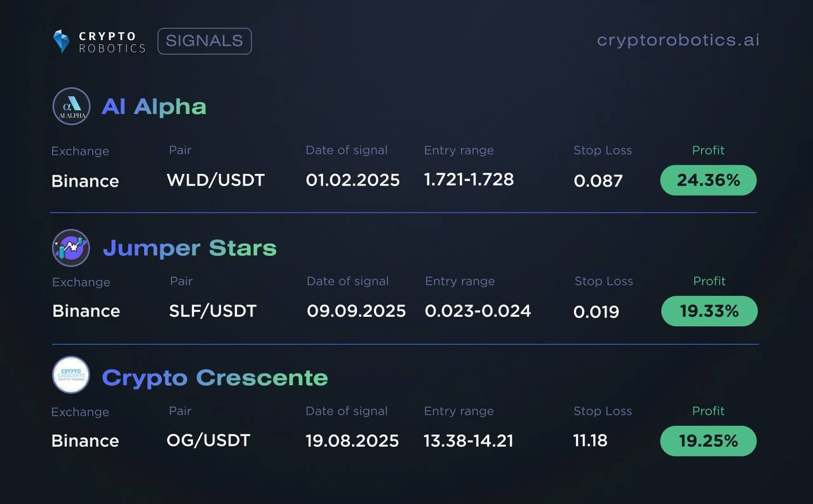813x504 pixels.
Task: Click the 13.38-14.21 entry range
Action: click(469, 441)
